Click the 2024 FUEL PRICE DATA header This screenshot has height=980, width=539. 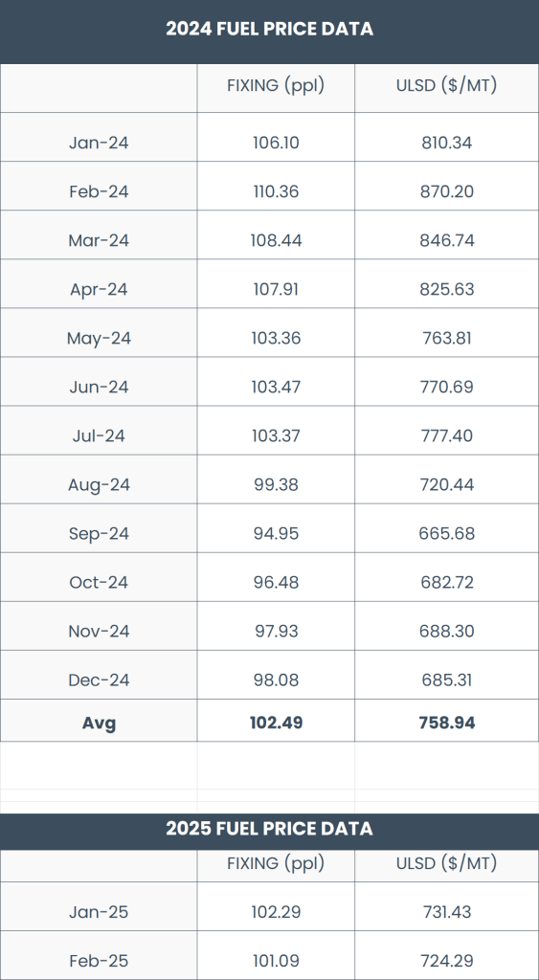[x=270, y=29]
